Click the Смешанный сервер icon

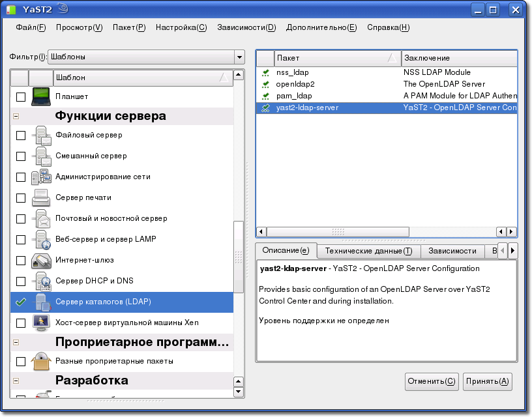[x=41, y=156]
